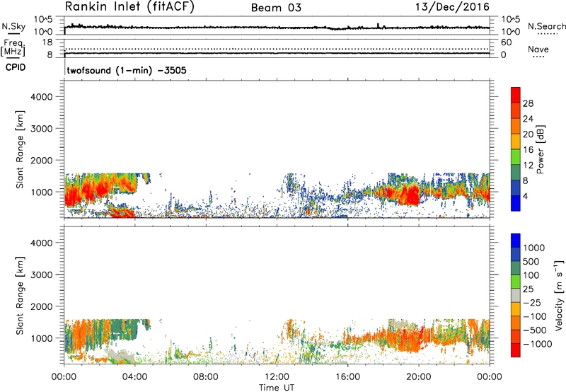Click "Slant Range [km]" label of power panel
Viewport: 566px width, 392px height.
pyautogui.click(x=20, y=149)
